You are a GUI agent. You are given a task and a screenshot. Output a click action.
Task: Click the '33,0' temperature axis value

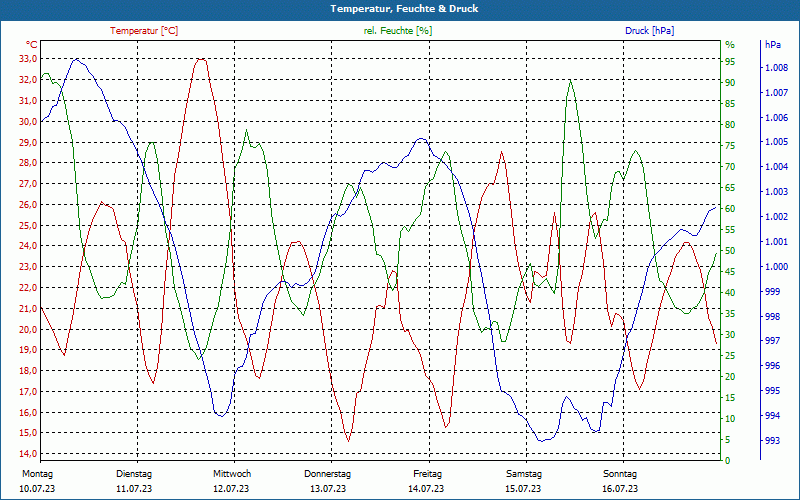28,59
